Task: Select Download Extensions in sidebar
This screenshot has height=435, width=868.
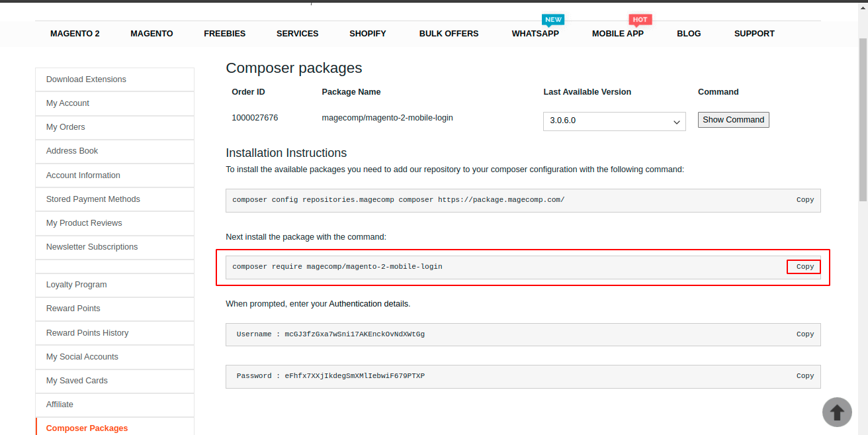Action: (x=86, y=79)
